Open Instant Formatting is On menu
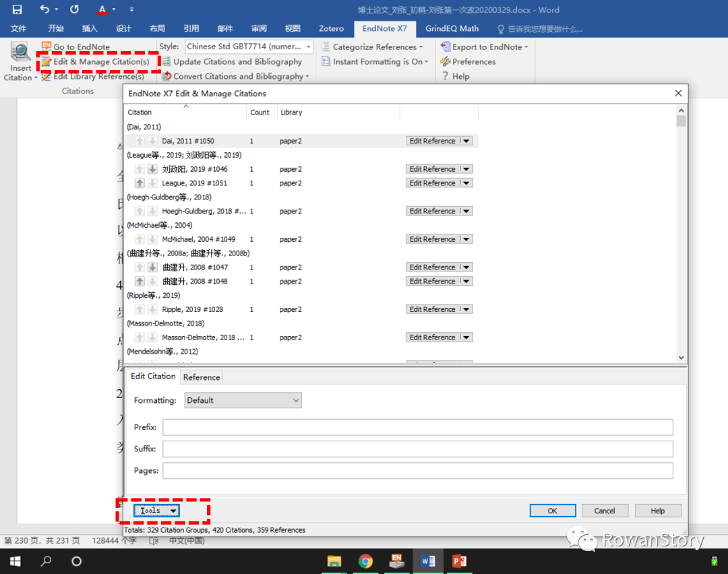Screen dimensions: 728x574 [x=375, y=61]
